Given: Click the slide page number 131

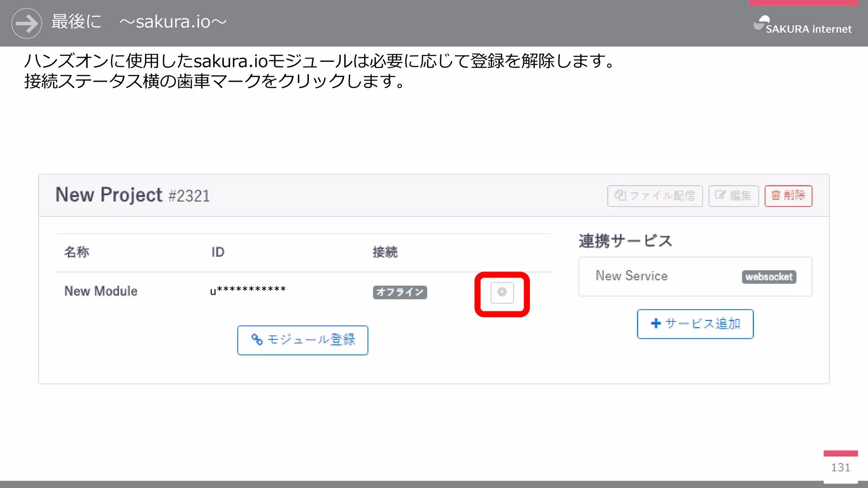Looking at the screenshot, I should point(840,467).
